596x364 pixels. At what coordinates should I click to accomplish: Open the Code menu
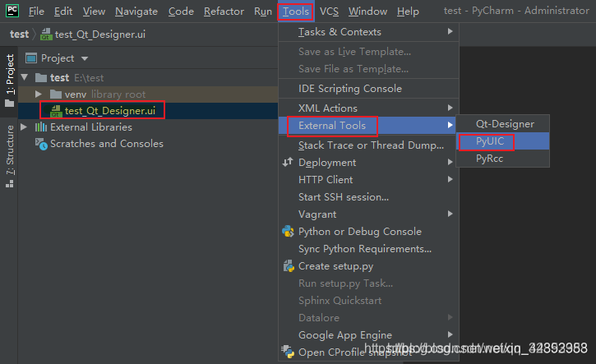click(x=181, y=12)
